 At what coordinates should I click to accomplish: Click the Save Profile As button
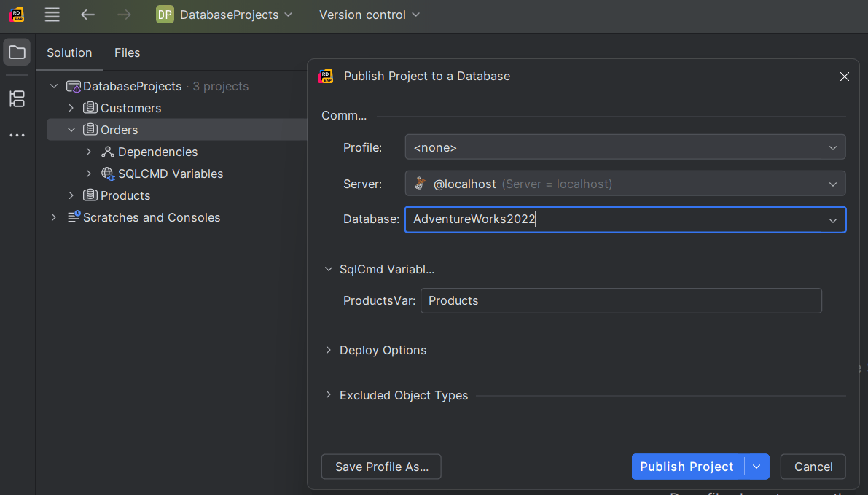click(x=381, y=467)
